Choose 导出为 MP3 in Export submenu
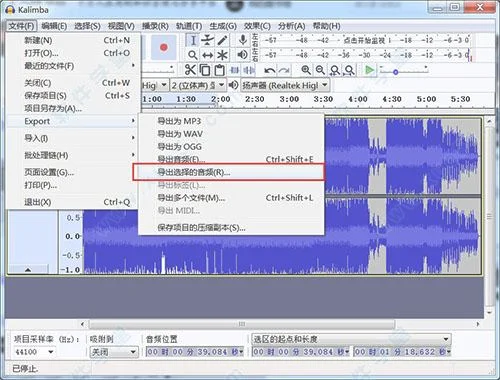 [231, 121]
